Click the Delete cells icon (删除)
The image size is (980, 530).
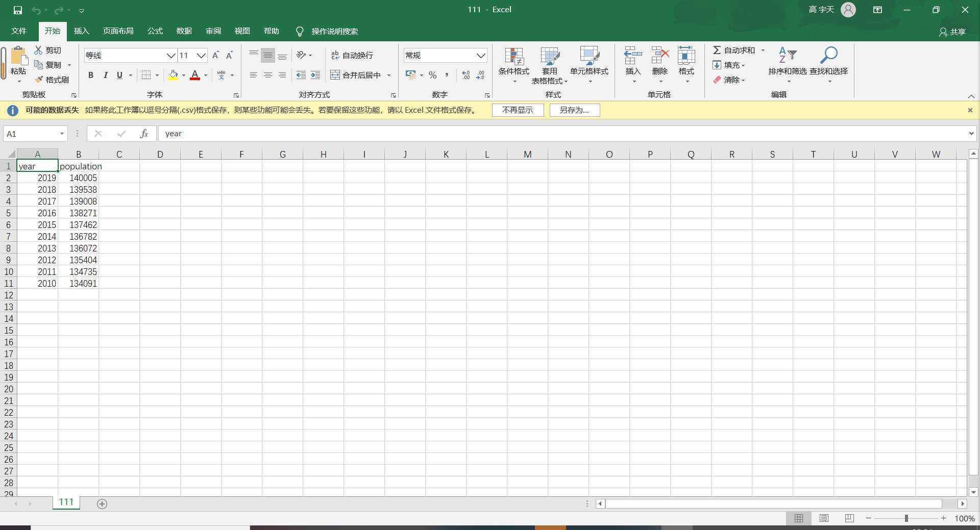point(660,55)
